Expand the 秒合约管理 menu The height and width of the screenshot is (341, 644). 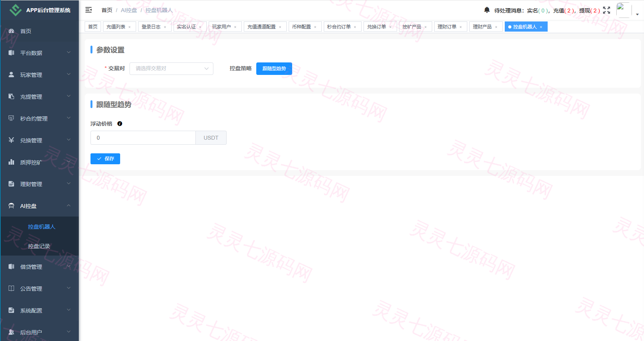(39, 119)
